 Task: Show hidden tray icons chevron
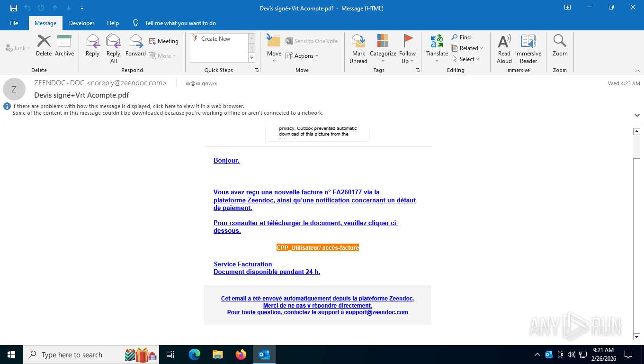537,355
